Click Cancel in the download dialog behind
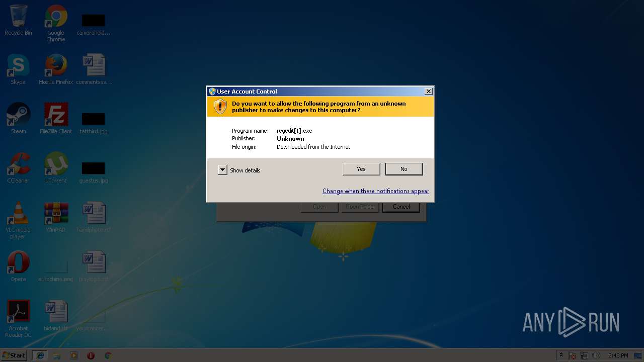 401,207
